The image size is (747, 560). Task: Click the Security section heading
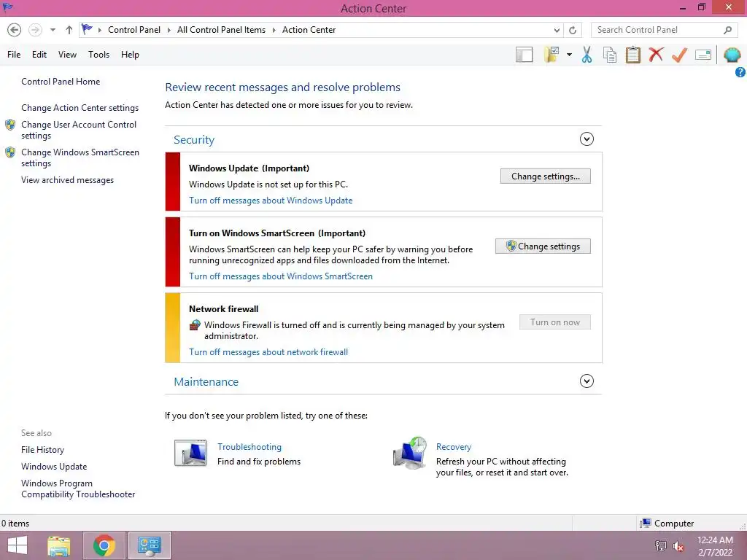pos(194,139)
